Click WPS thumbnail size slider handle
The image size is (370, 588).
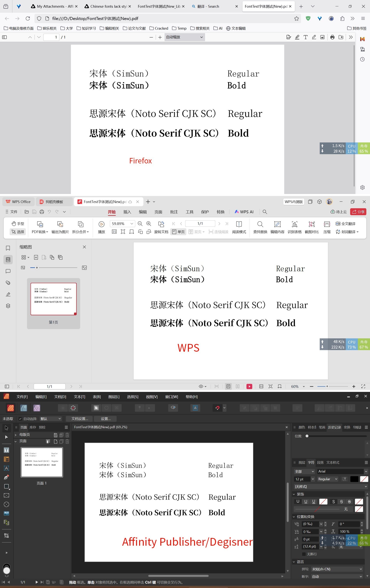coord(37,268)
